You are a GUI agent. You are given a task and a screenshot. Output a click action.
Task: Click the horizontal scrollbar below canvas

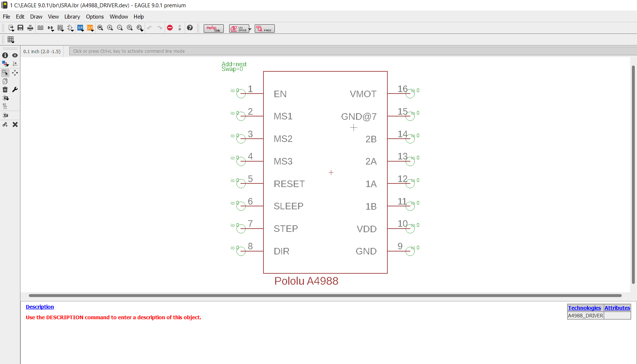point(325,296)
